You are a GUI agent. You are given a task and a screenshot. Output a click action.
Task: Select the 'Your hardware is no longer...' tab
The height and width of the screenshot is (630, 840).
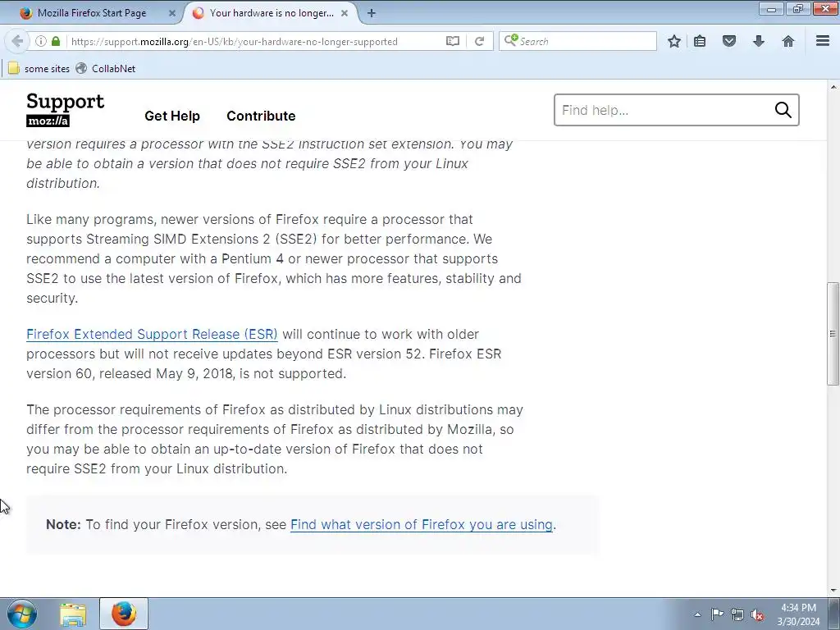(271, 13)
